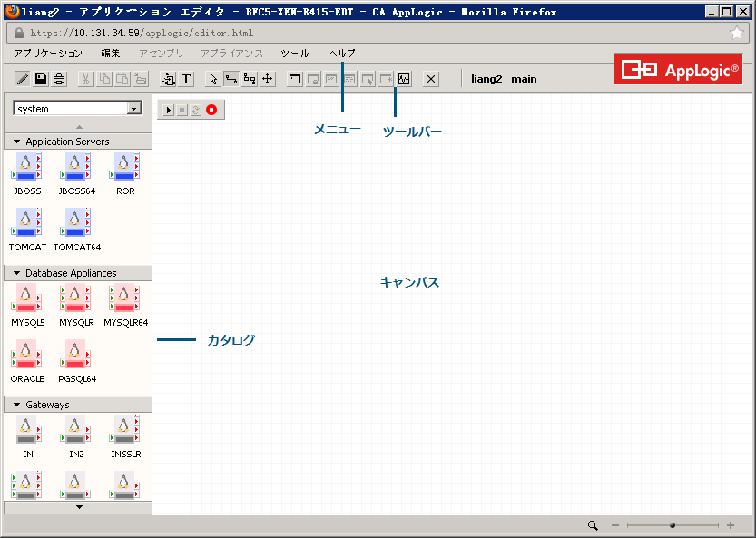Toggle the pencil edit mode icon

tap(22, 79)
